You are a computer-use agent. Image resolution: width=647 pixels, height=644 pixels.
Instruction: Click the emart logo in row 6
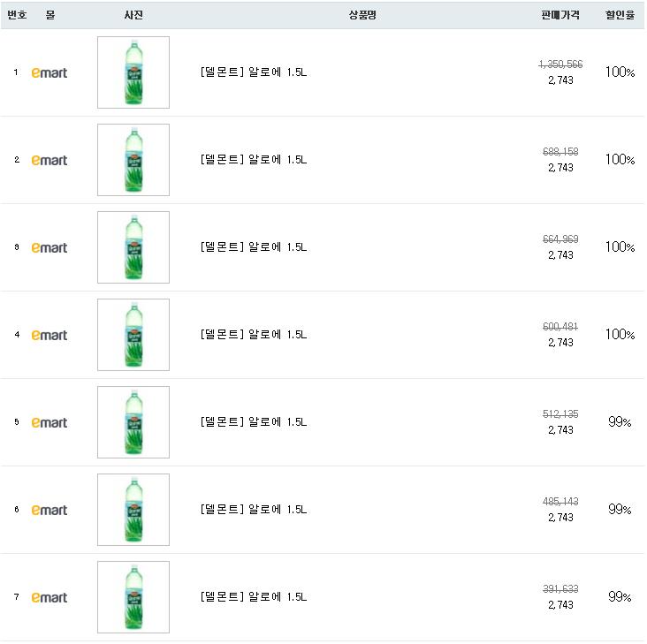click(x=49, y=510)
